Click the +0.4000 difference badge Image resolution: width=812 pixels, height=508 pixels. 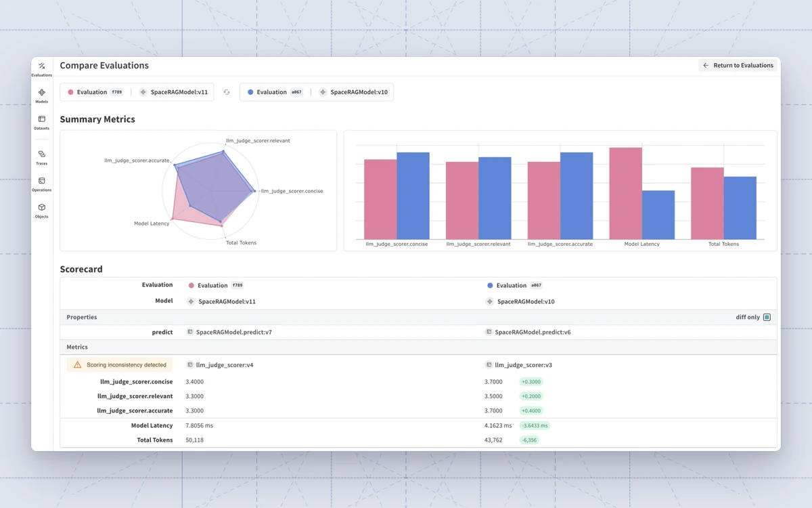531,410
